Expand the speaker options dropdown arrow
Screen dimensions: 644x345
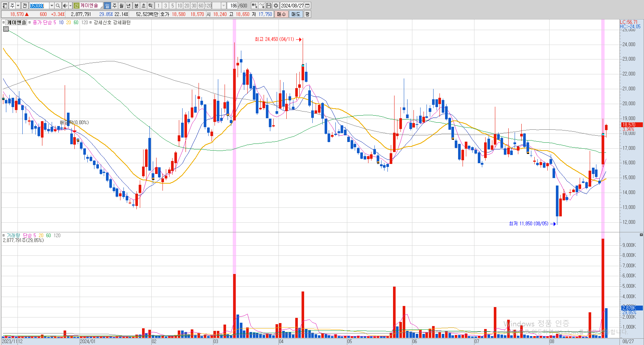[70, 6]
